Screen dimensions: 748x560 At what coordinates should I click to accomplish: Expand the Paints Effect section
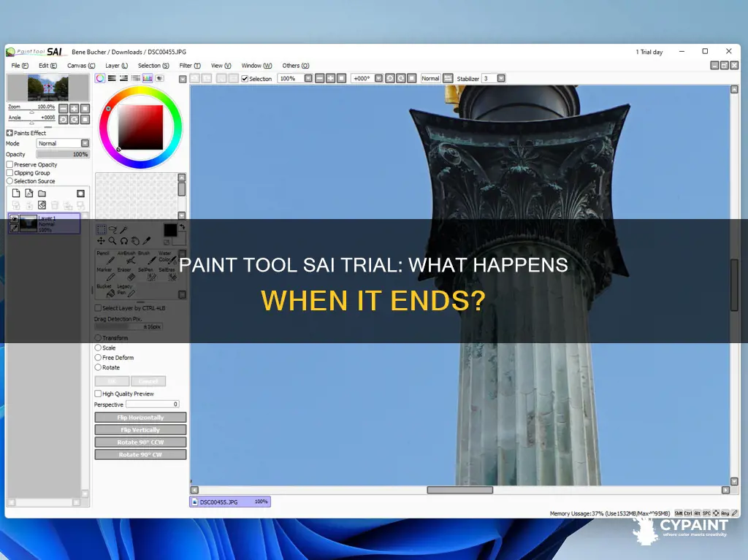9,133
